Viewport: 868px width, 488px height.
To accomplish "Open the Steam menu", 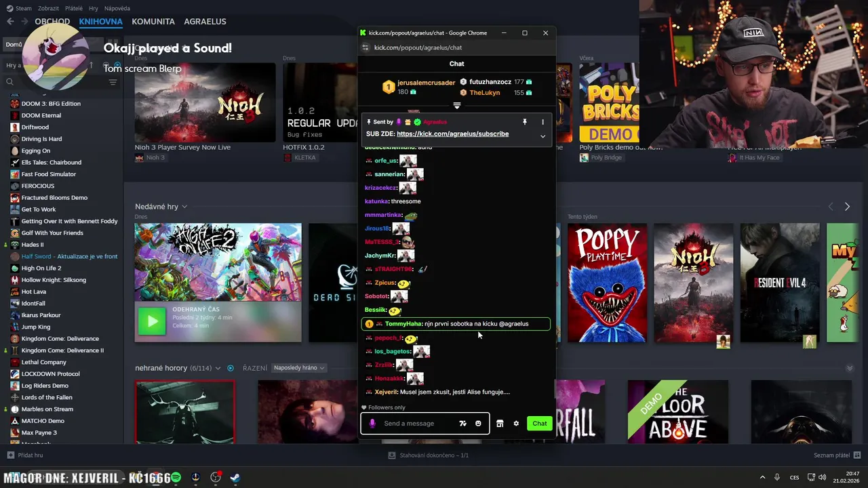I will coord(20,8).
